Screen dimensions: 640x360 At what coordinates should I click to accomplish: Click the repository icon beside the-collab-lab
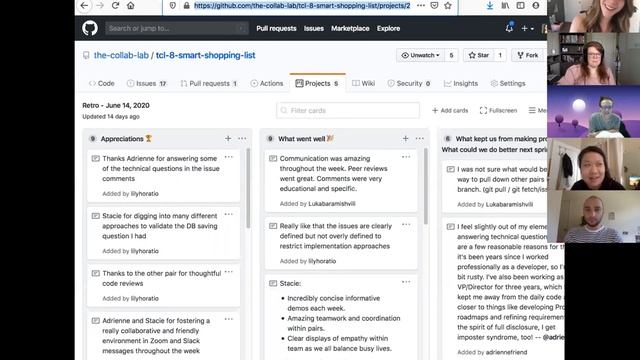tap(86, 55)
